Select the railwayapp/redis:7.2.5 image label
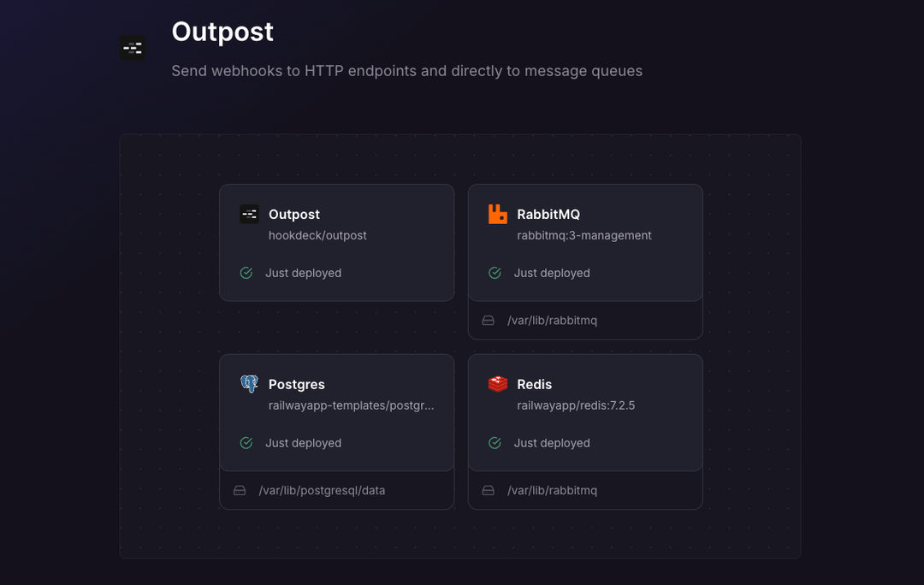924x585 pixels. tap(575, 405)
